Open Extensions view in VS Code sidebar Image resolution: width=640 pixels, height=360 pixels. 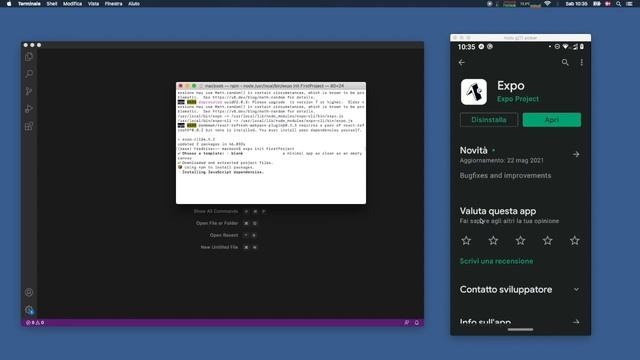click(x=29, y=126)
